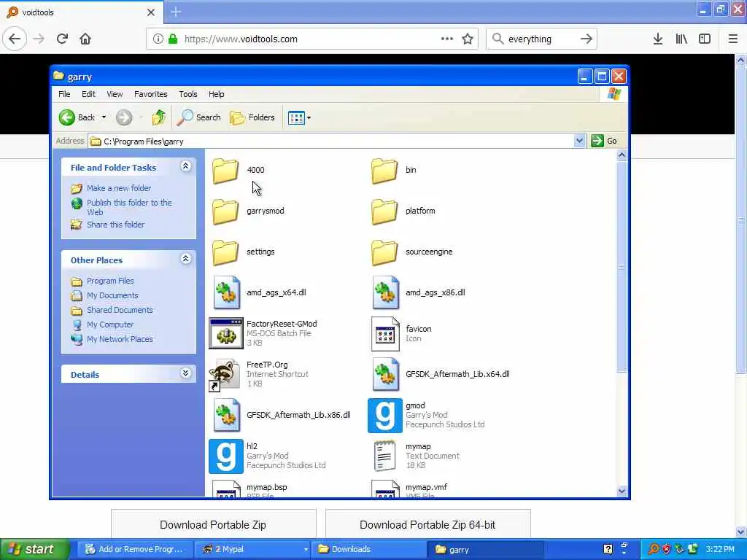Open the View menu
This screenshot has width=747, height=560.
pyautogui.click(x=115, y=94)
